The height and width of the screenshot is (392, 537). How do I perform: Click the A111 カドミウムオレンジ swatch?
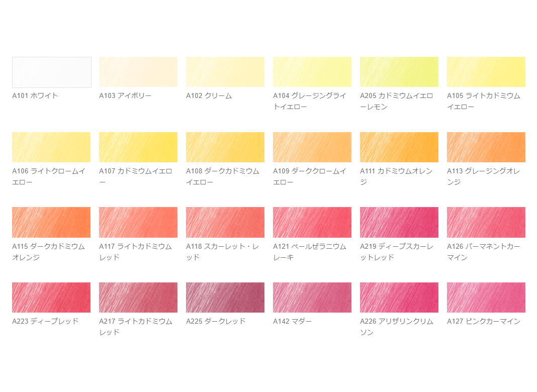(399, 147)
